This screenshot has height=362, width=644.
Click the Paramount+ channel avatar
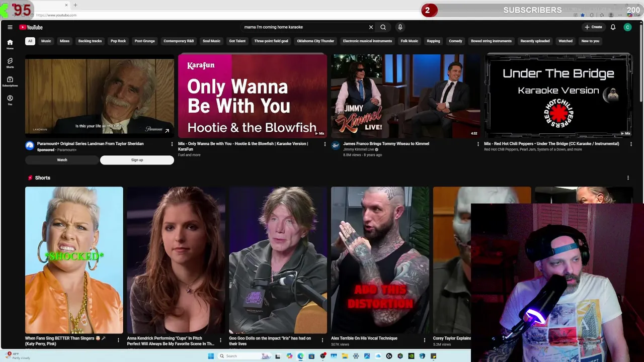(30, 146)
